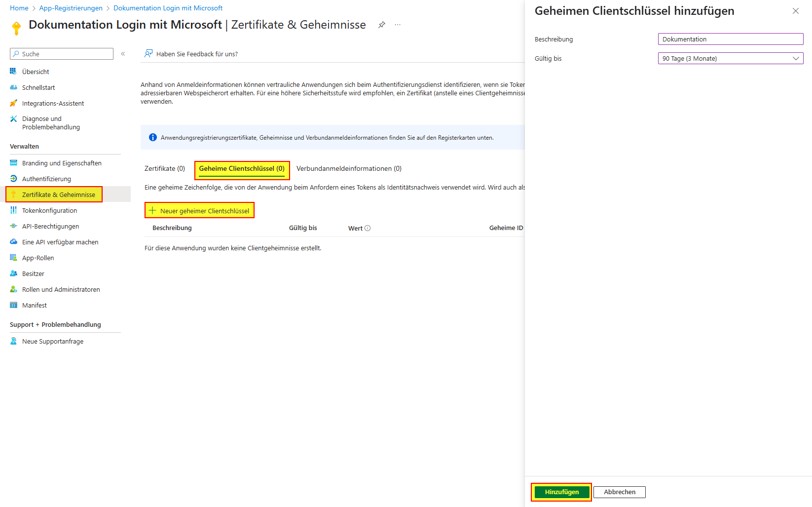Open the more options ellipsis in title
Screen dimensions: 812x507
(x=398, y=25)
